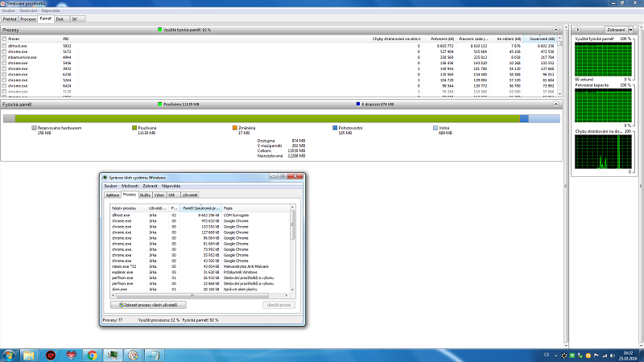Click the Action Center flag tray icon
Screen dimensions: 644x362
(597, 356)
